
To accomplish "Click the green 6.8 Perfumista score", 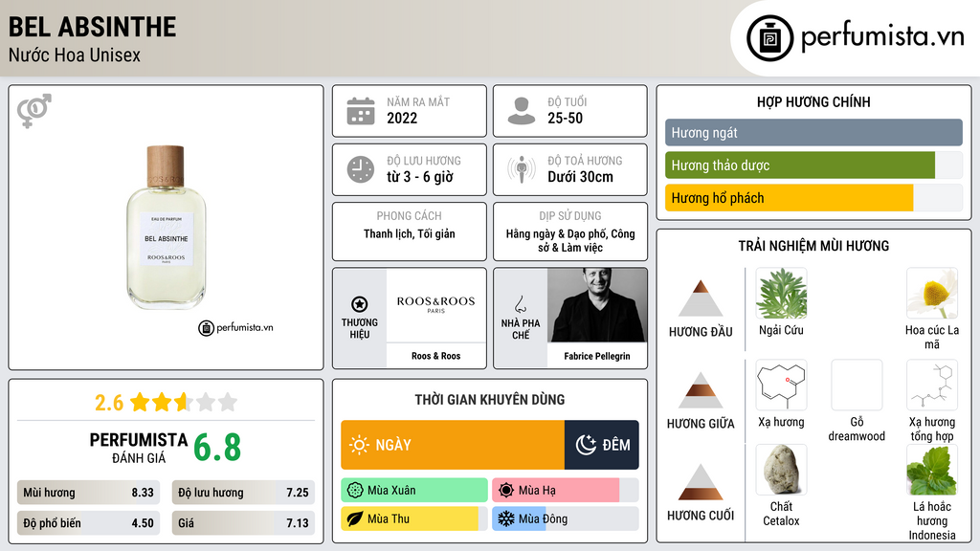I will coord(217,448).
